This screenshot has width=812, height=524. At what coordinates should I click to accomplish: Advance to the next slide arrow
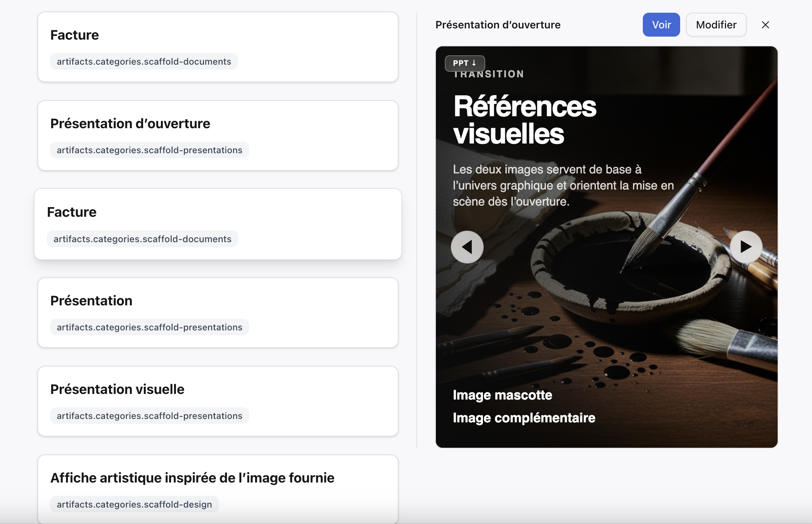(x=746, y=247)
